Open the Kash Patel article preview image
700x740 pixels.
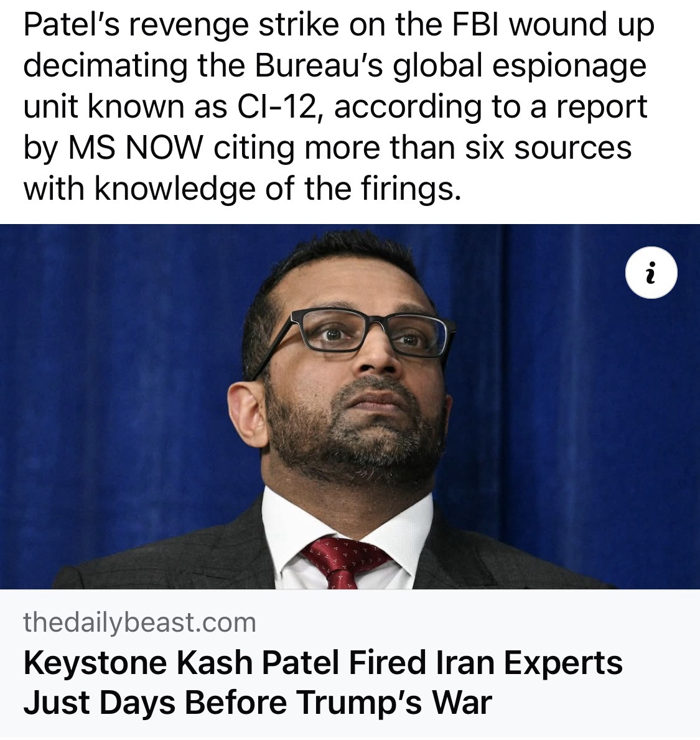[x=350, y=406]
